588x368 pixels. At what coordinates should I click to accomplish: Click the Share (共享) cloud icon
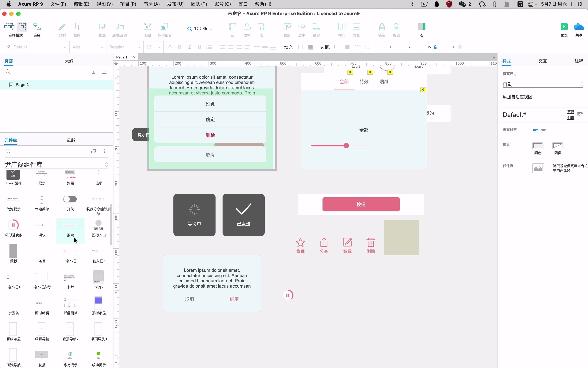tap(579, 27)
